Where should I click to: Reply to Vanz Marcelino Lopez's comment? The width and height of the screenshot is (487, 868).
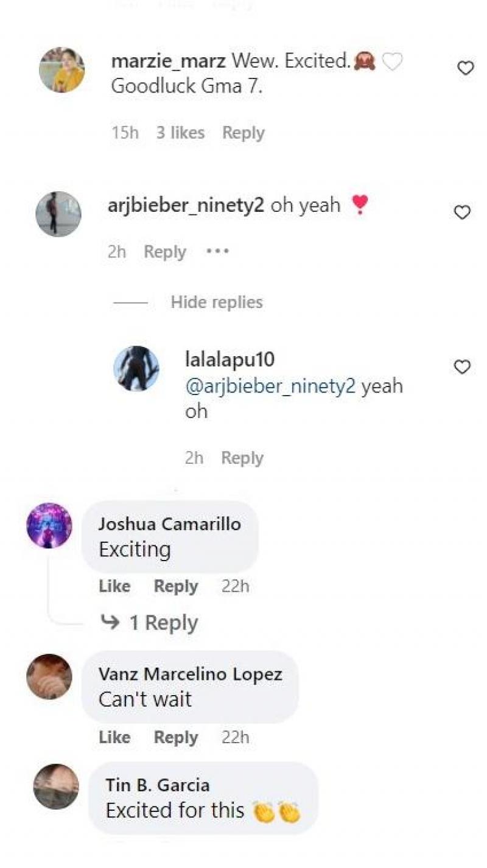[176, 737]
